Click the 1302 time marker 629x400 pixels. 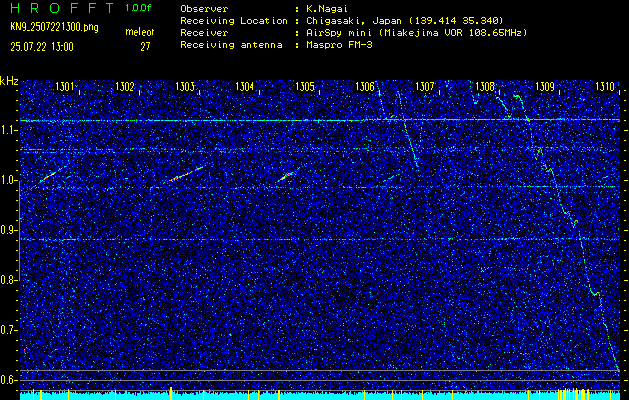[x=125, y=87]
